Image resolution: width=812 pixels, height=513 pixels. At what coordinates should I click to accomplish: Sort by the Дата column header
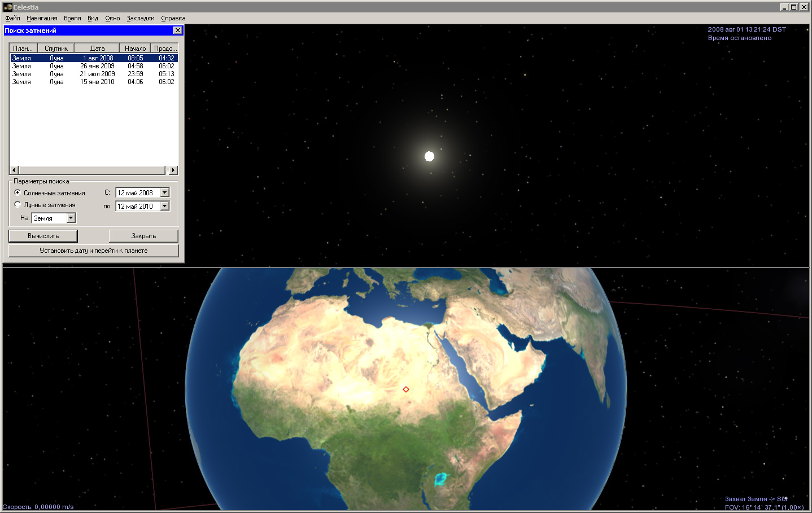[x=97, y=49]
